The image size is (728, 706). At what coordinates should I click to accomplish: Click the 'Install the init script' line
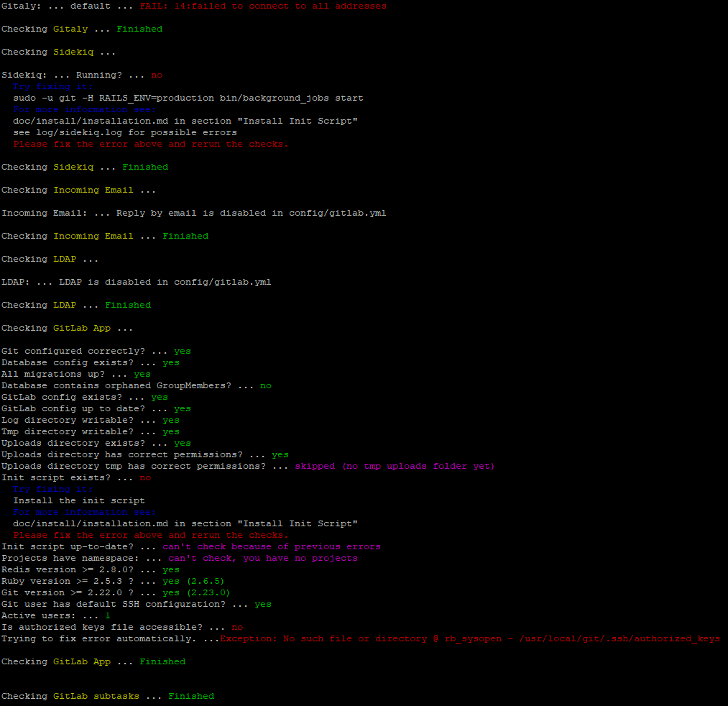(79, 500)
